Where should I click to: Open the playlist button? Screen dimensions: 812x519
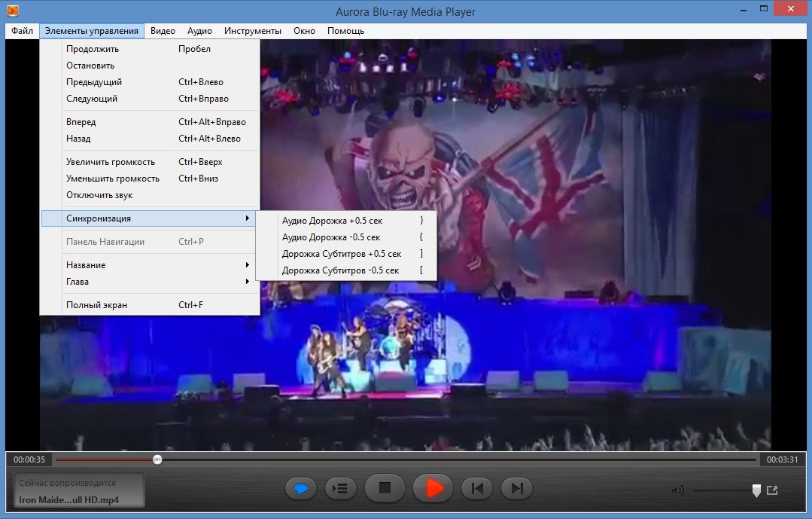340,488
